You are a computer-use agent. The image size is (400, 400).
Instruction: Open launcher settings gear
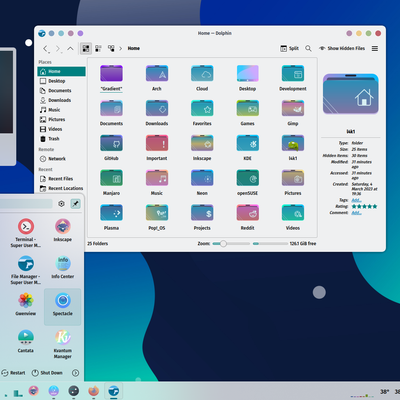61,204
